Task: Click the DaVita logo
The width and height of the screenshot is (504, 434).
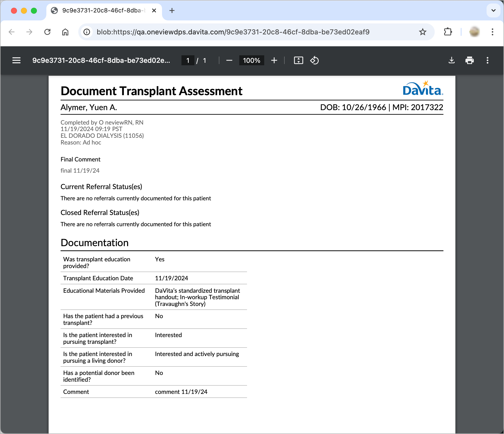Action: pos(423,88)
